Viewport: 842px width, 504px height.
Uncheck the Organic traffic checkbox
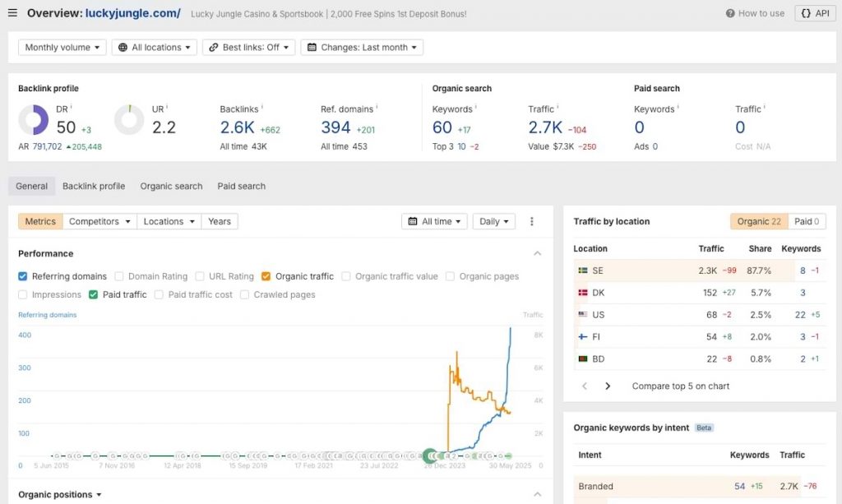[266, 276]
